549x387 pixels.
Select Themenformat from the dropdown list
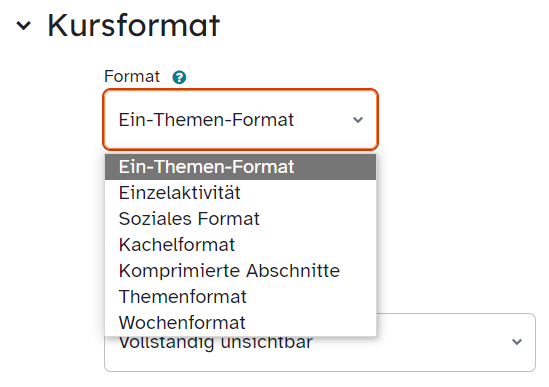click(241, 297)
